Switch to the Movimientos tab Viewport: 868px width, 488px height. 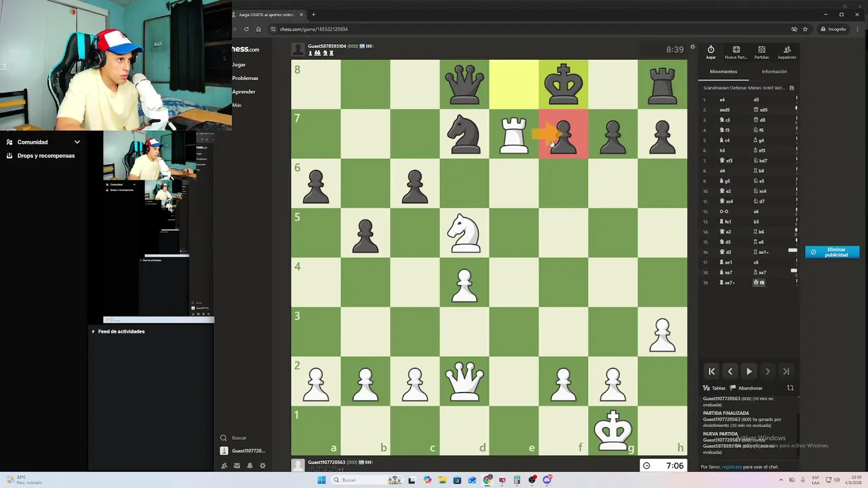(x=723, y=71)
